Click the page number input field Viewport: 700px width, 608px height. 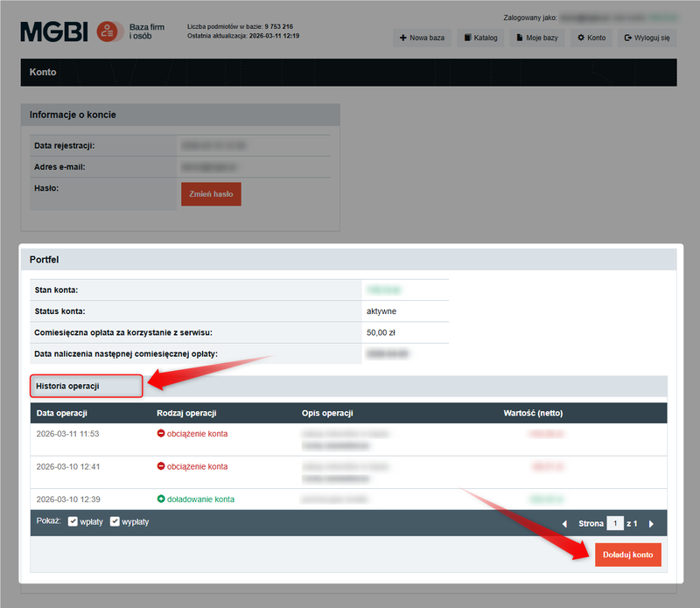coord(615,523)
